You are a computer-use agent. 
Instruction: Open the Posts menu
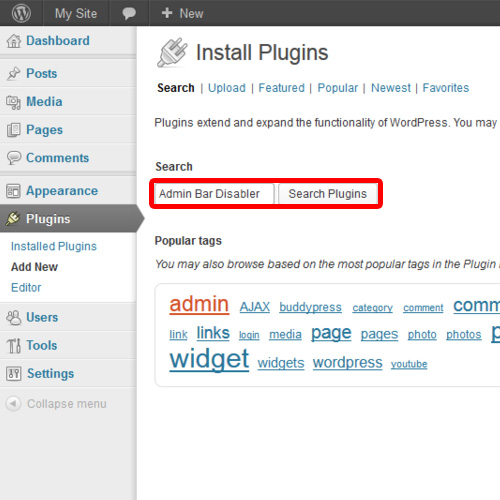point(42,73)
